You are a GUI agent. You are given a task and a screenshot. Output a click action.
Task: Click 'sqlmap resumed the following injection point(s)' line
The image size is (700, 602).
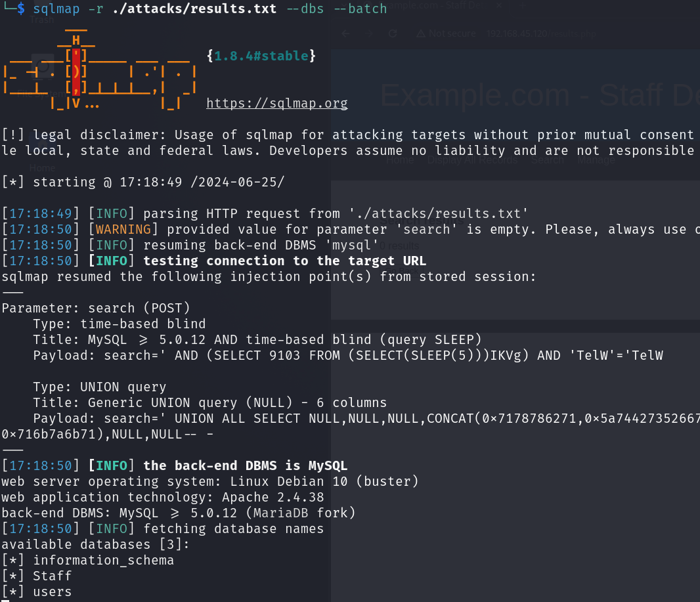[x=269, y=276]
